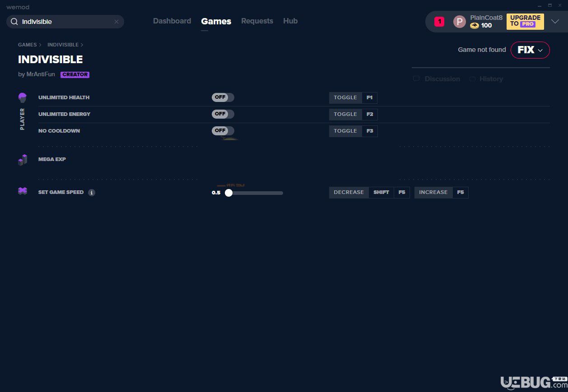
Task: Open MrAntiFun creator profile link
Action: [40, 74]
